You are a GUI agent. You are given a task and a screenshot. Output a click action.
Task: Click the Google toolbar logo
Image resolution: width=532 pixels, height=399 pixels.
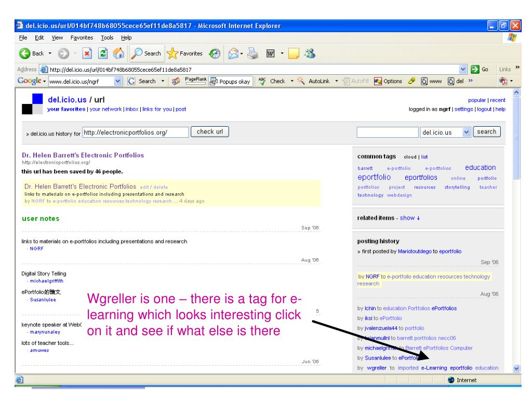(30, 81)
